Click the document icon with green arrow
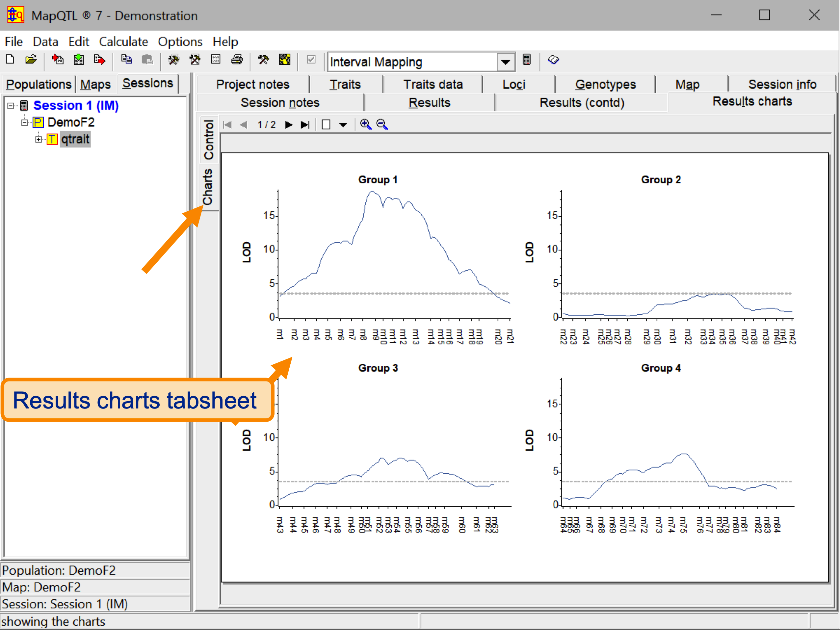Viewport: 840px width, 630px height. (79, 60)
